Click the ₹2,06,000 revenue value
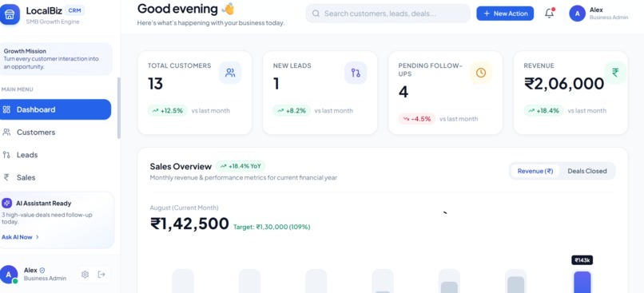 tap(564, 84)
